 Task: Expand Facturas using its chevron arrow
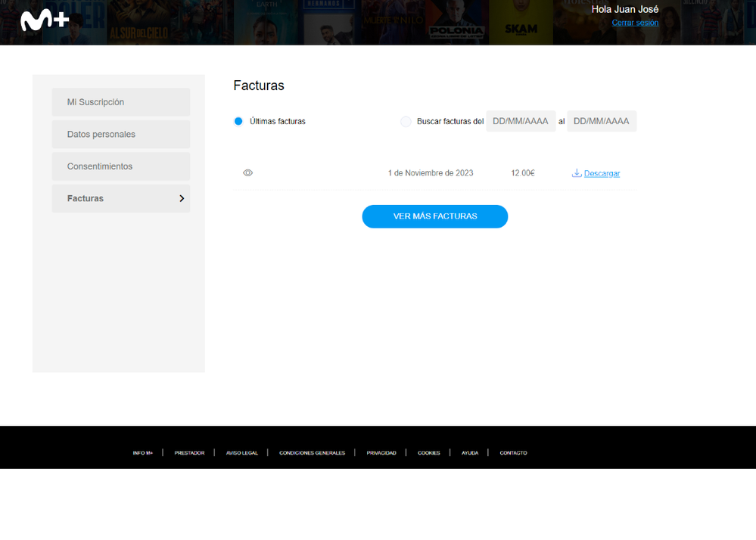[x=181, y=198]
